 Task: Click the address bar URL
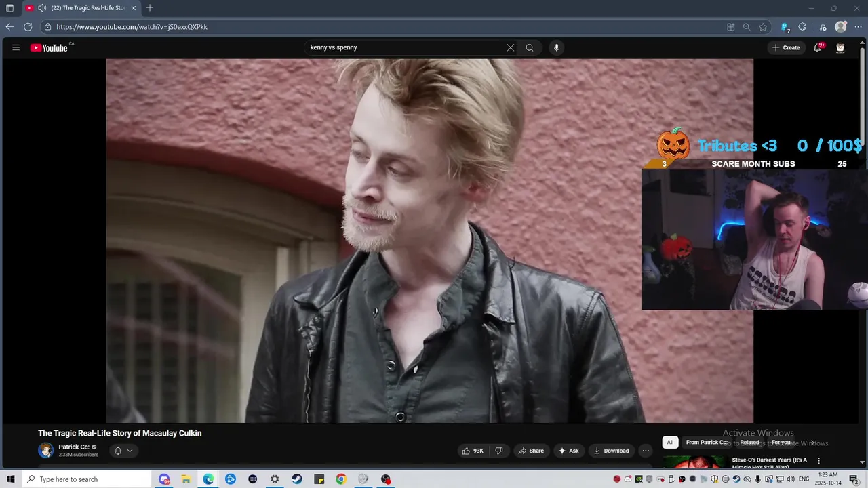point(132,27)
